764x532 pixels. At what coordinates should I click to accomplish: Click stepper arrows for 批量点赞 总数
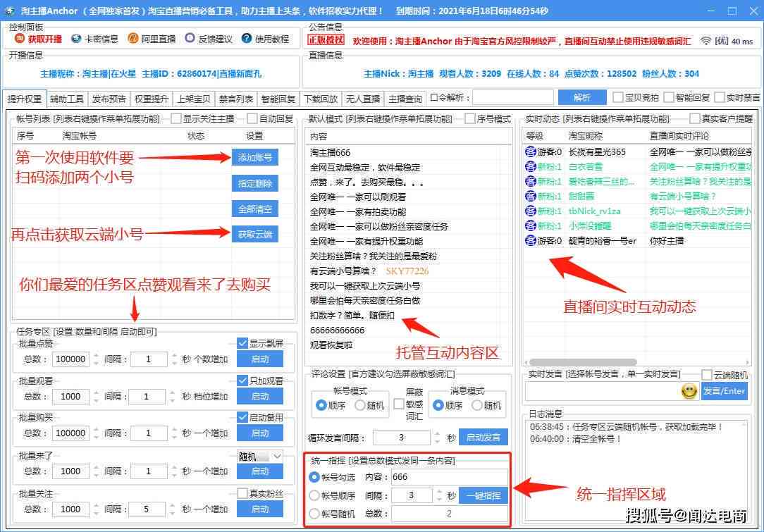click(x=96, y=359)
